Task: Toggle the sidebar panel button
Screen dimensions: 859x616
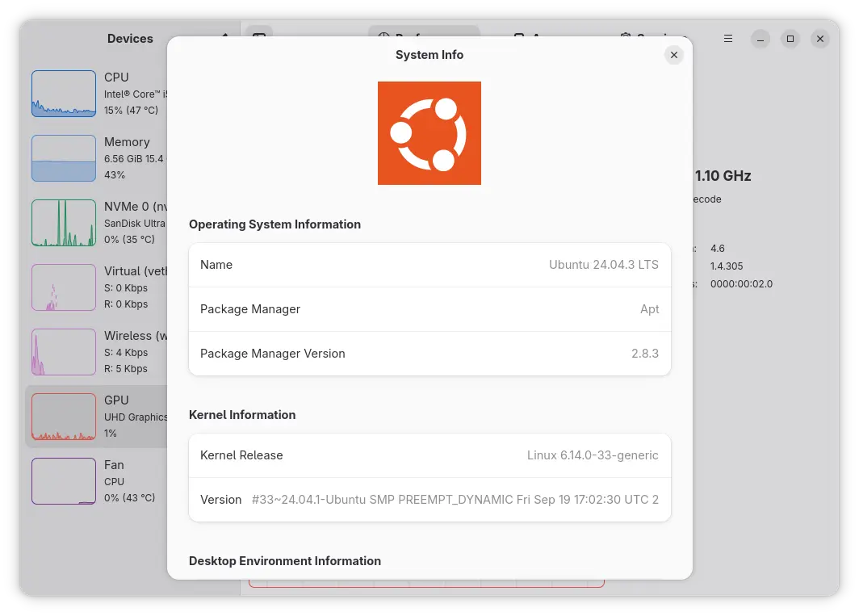Action: click(x=258, y=38)
